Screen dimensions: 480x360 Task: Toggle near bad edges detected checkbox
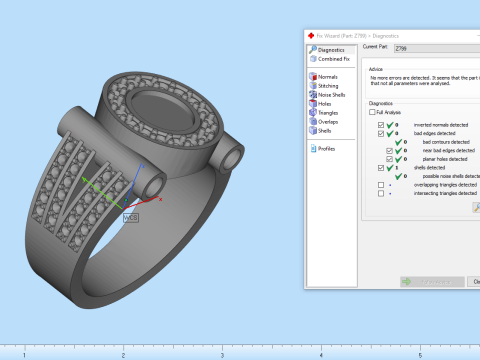click(389, 151)
